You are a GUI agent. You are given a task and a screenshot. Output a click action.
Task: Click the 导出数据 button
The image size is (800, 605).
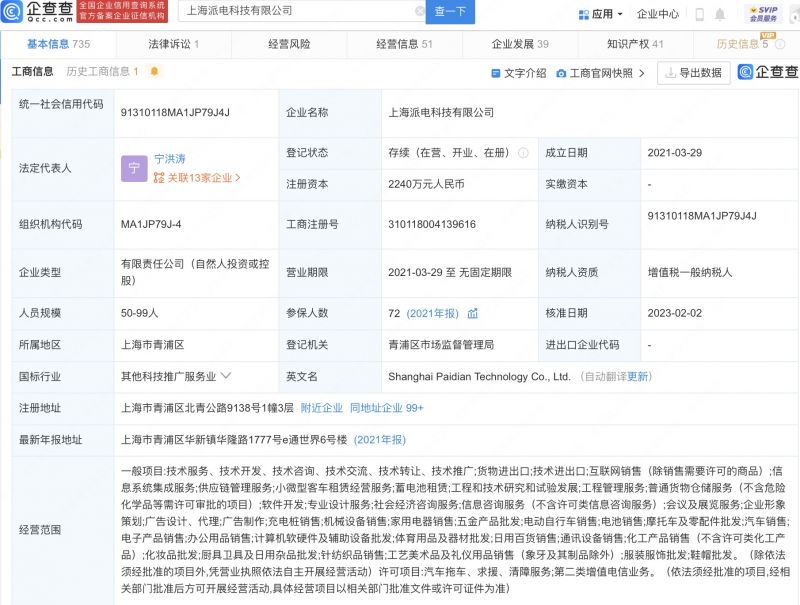point(693,73)
